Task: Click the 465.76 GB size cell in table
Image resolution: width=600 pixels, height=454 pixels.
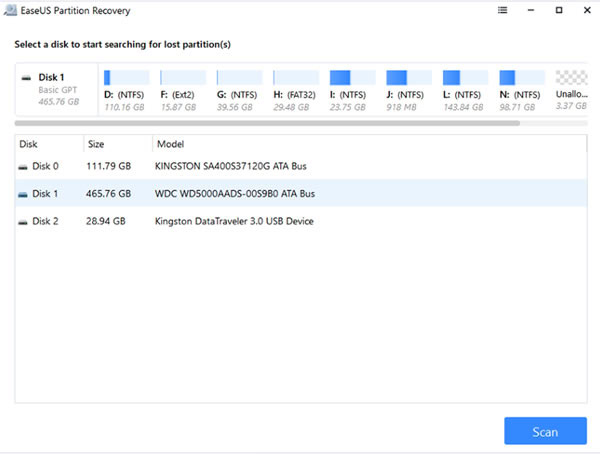Action: pyautogui.click(x=109, y=194)
